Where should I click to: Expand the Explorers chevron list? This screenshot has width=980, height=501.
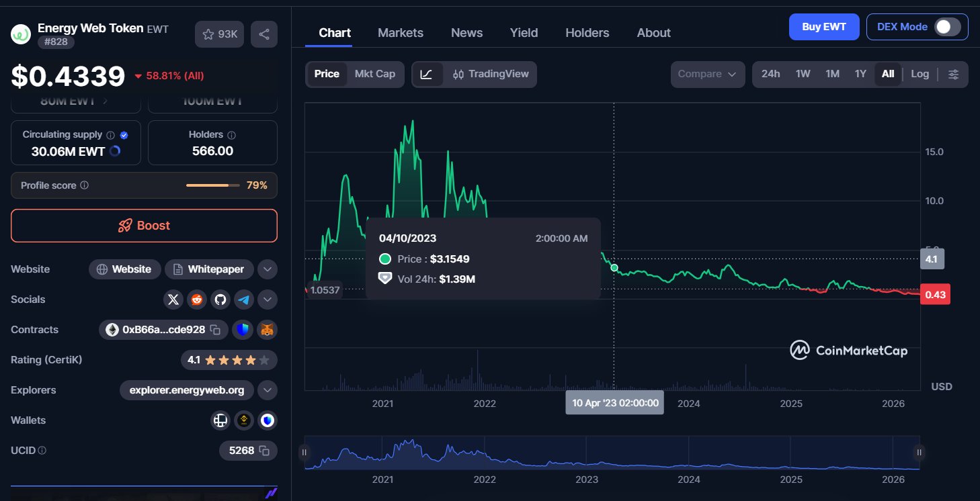tap(268, 390)
